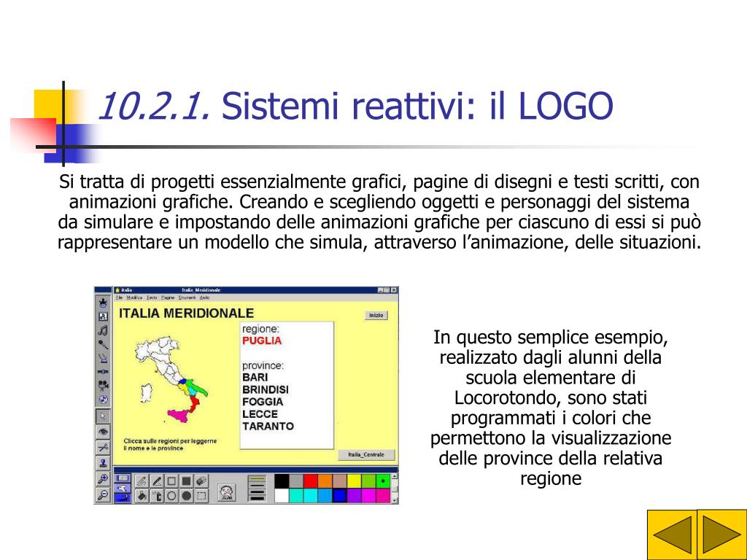Choose the thinnest line thickness

pos(258,478)
